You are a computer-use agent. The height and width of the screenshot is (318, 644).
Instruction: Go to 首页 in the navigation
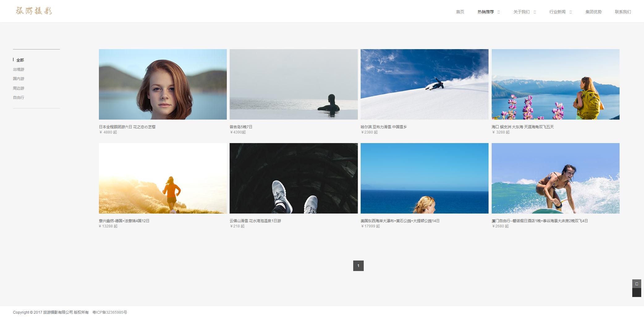pyautogui.click(x=460, y=12)
